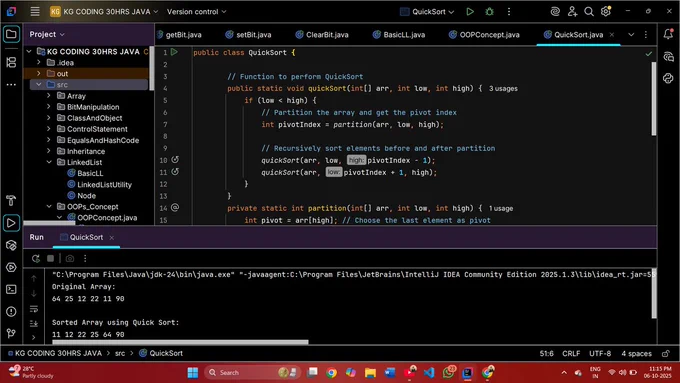The image size is (680, 383).
Task: Open IDE settings gear
Action: pyautogui.click(x=606, y=12)
